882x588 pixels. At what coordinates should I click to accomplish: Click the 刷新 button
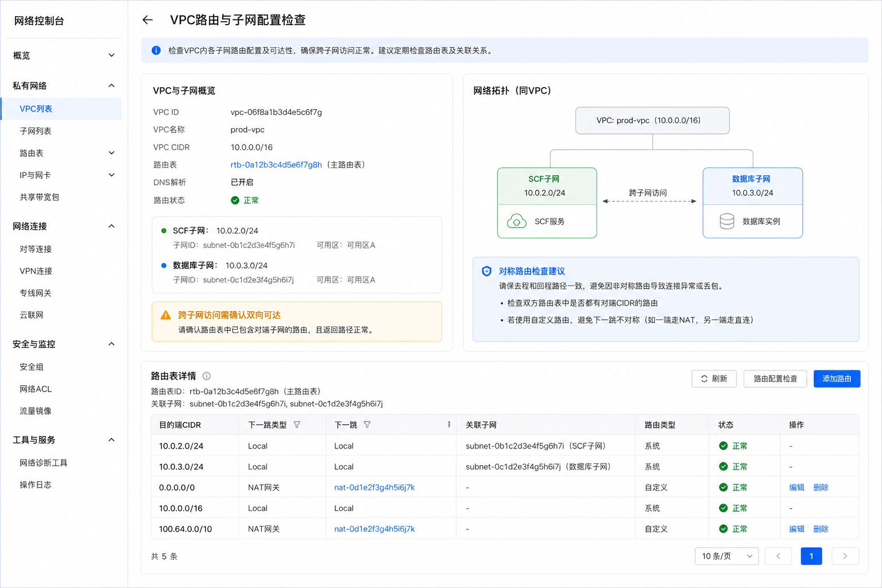coord(714,379)
